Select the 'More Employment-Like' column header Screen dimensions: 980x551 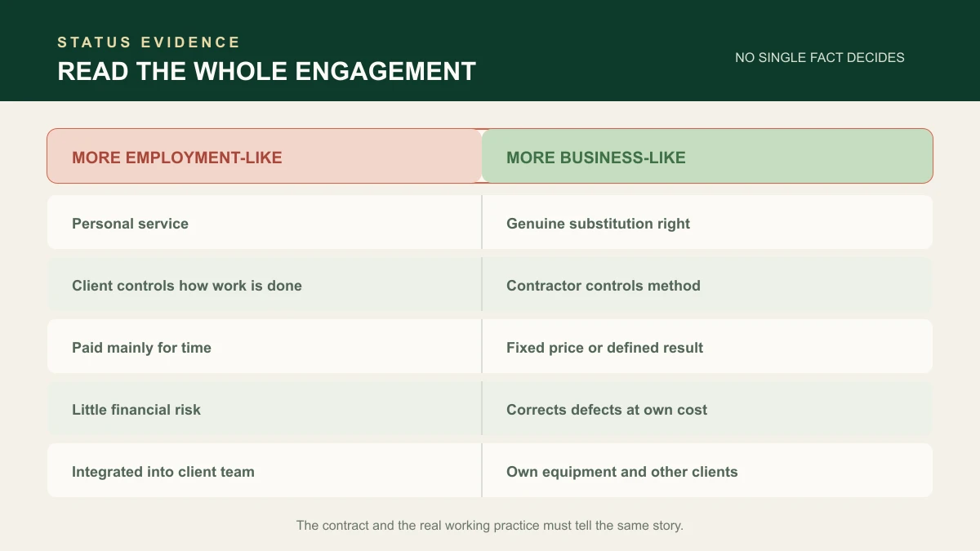pos(265,156)
